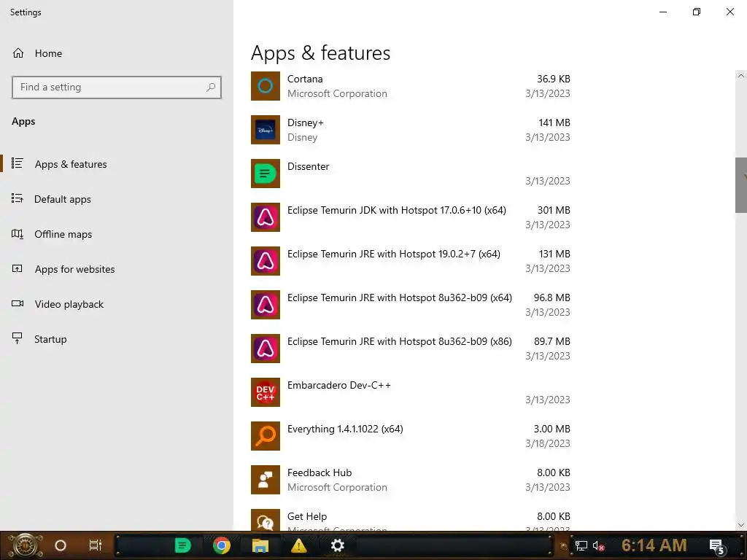Open File Explorer from taskbar
The image size is (747, 560).
[260, 545]
